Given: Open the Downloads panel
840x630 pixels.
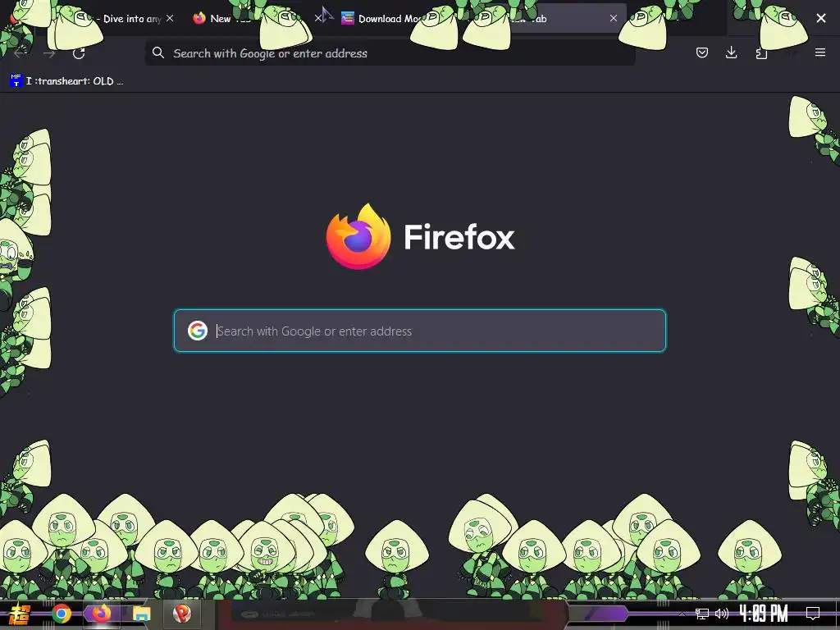Looking at the screenshot, I should pos(731,52).
